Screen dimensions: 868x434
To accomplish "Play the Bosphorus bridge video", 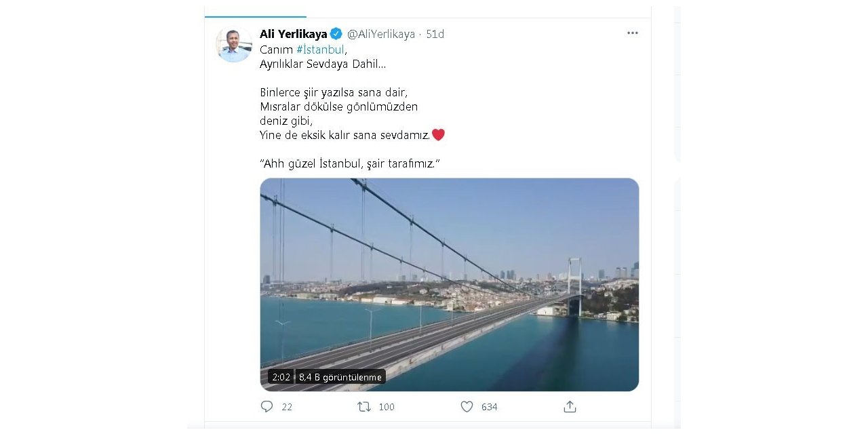I will click(x=449, y=283).
